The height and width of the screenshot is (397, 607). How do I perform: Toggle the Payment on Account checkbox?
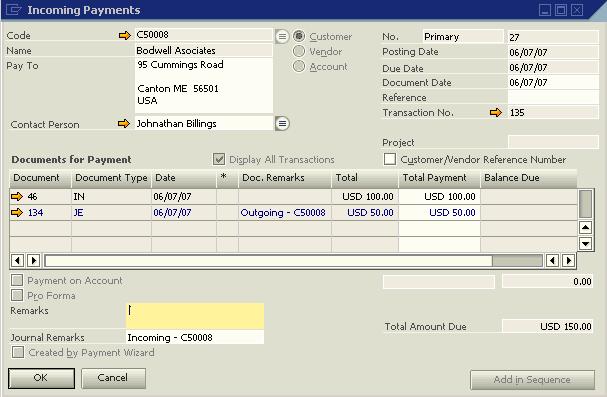point(17,280)
